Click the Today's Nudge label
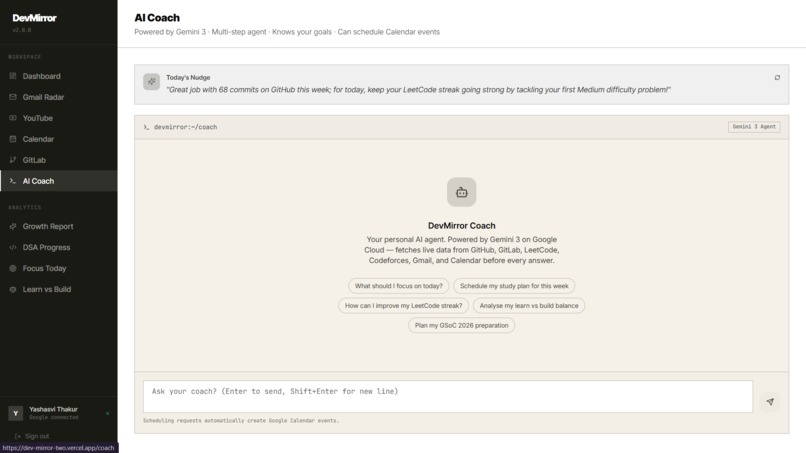The height and width of the screenshot is (453, 806). 188,78
